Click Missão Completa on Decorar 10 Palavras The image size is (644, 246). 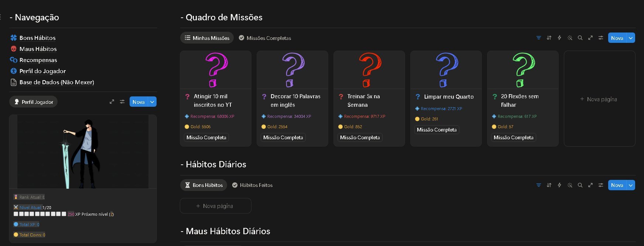click(x=283, y=137)
